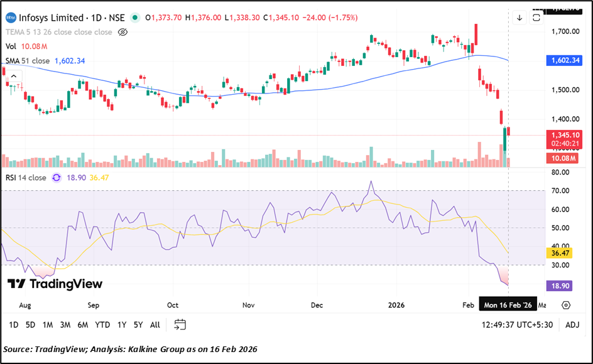Toggle fullscreen chart view icon
Image resolution: width=593 pixels, height=364 pixels.
tap(536, 18)
